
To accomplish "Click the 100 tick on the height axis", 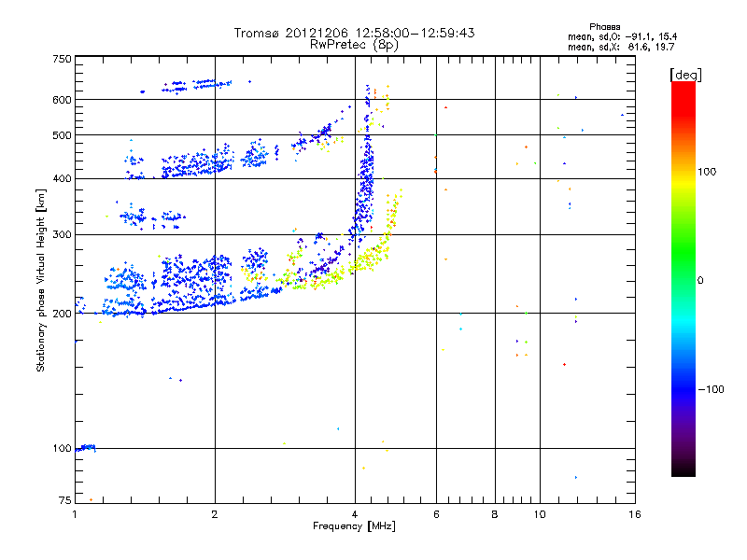I will [x=62, y=448].
